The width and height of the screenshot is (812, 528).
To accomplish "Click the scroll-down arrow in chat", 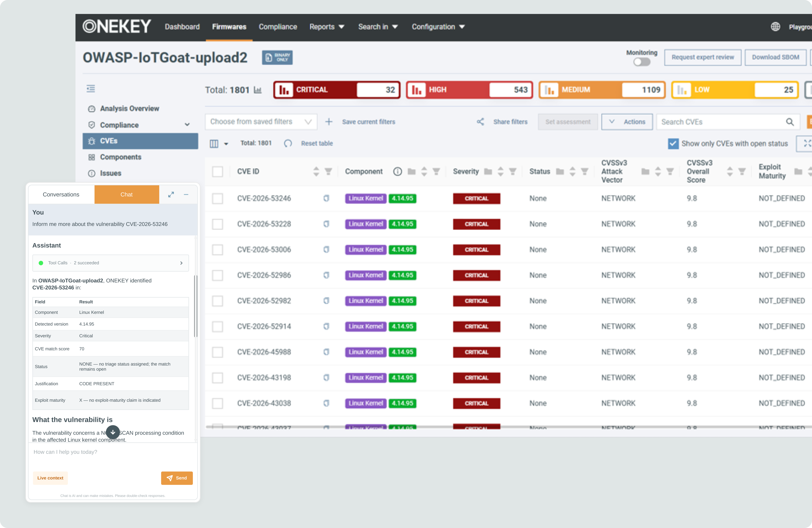I will pyautogui.click(x=113, y=432).
